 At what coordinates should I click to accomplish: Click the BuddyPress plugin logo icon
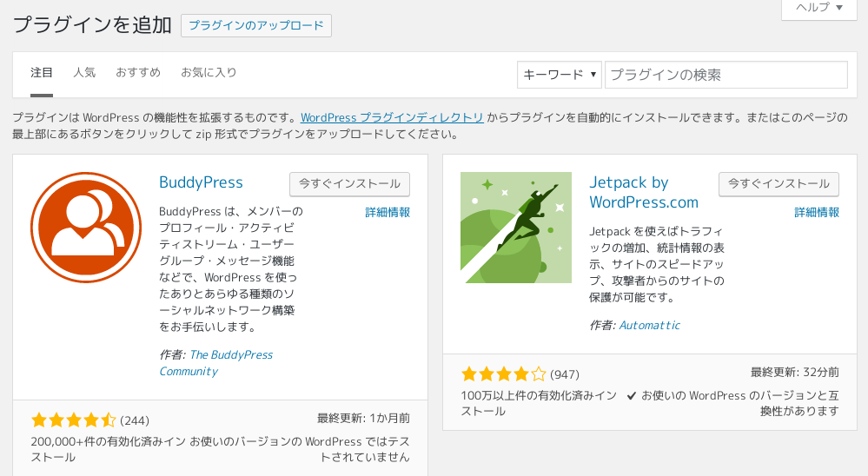pos(86,228)
